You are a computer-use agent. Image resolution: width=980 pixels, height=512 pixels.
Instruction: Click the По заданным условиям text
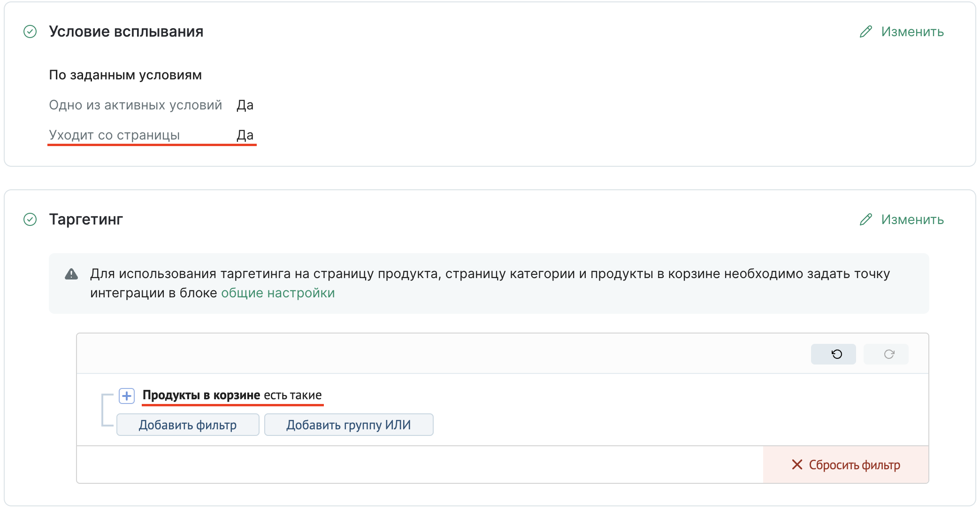click(125, 75)
